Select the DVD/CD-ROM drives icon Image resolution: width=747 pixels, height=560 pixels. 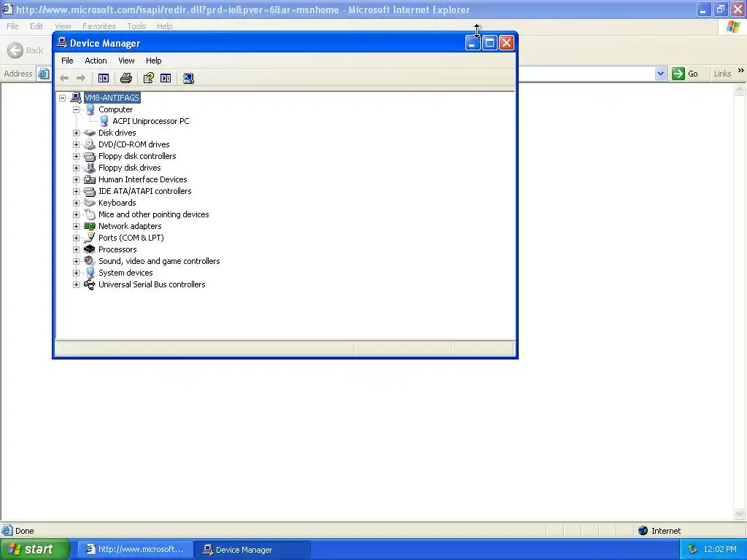click(90, 144)
